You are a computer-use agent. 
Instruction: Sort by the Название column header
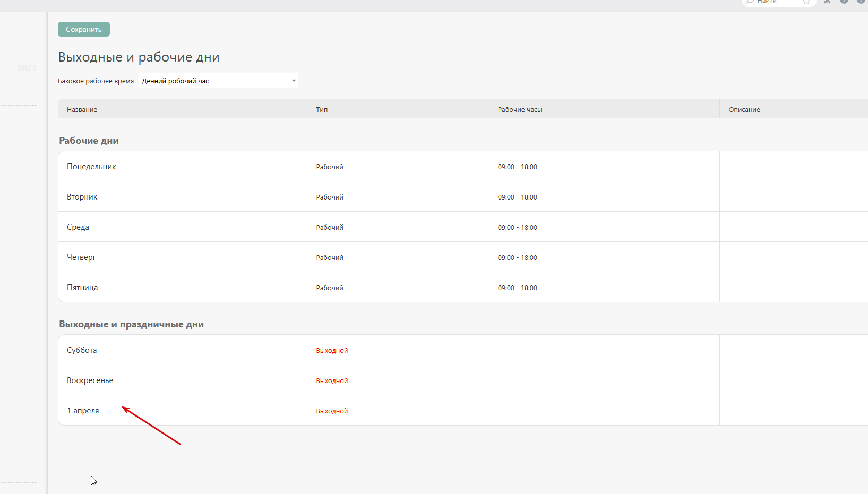(82, 109)
